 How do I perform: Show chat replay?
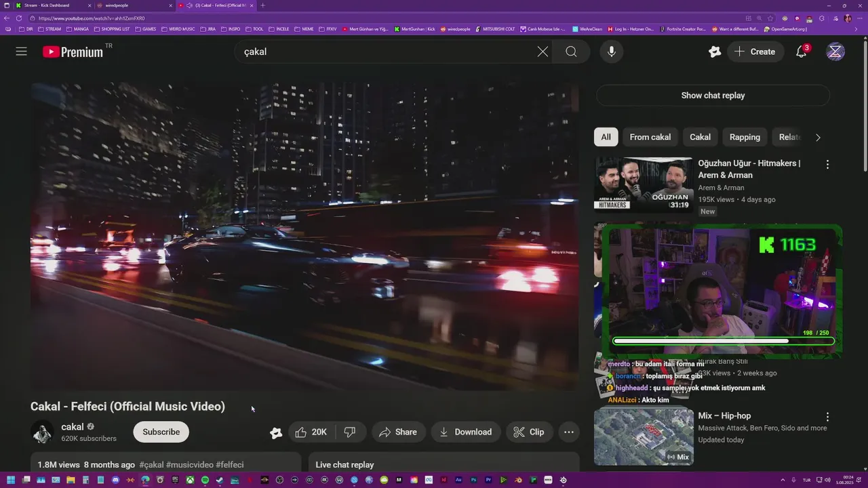pos(713,96)
